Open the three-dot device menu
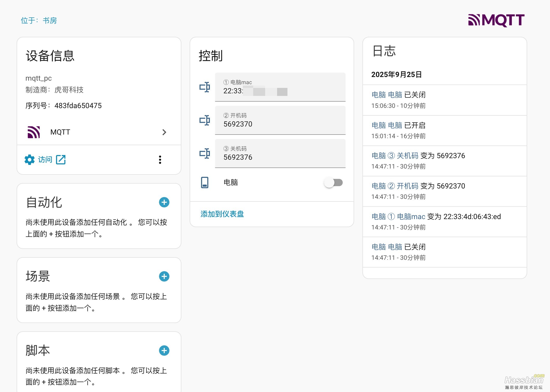This screenshot has height=392, width=550. coord(160,160)
